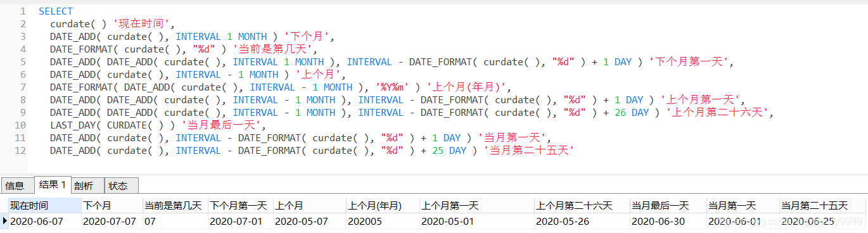Click the cell value 2020-05-01

pyautogui.click(x=447, y=221)
